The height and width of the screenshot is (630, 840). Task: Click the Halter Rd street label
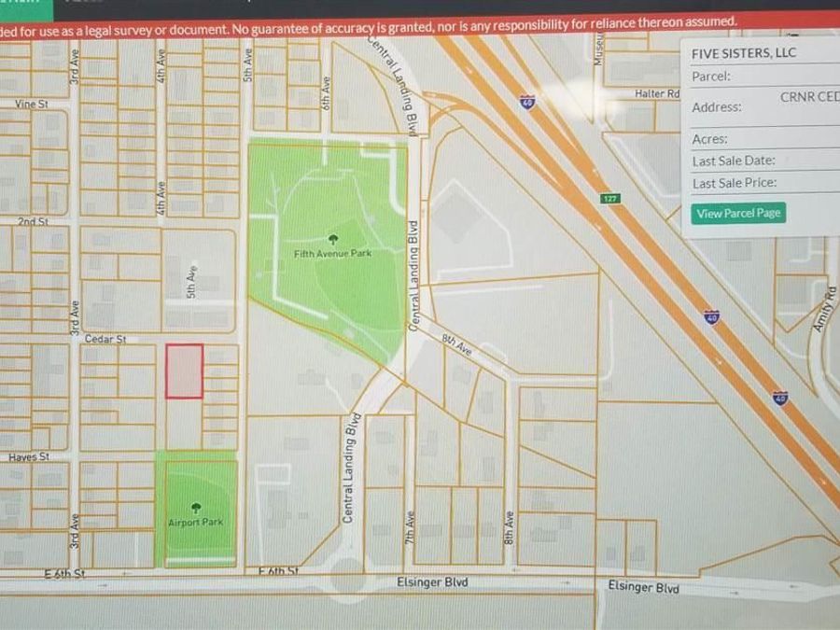(x=657, y=94)
